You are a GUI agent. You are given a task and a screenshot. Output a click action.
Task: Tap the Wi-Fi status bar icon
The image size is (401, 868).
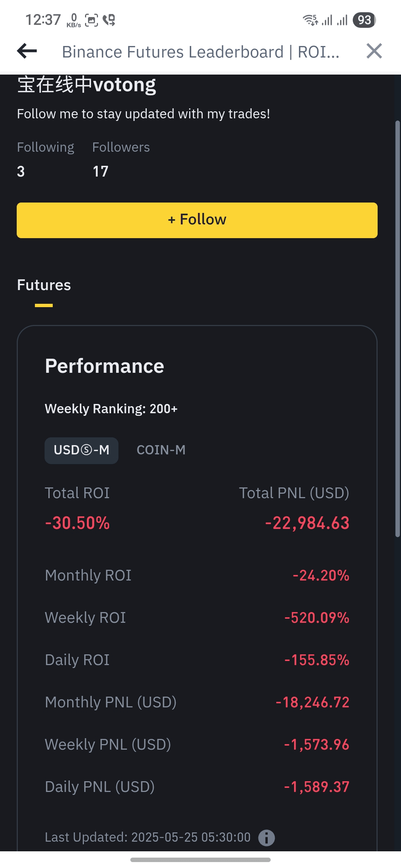click(310, 20)
